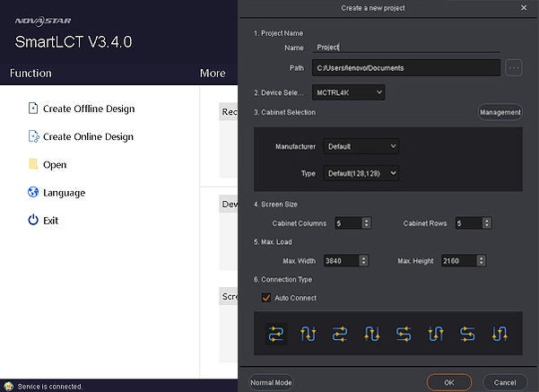Select the sixth connection pattern icon

[x=436, y=334]
